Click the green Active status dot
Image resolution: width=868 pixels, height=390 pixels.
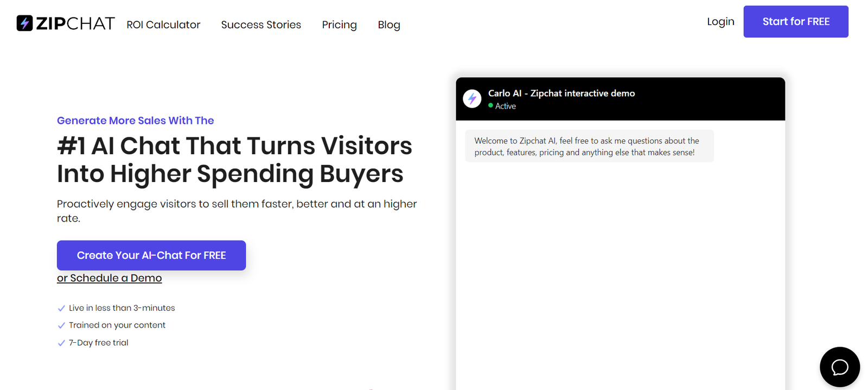(x=490, y=105)
